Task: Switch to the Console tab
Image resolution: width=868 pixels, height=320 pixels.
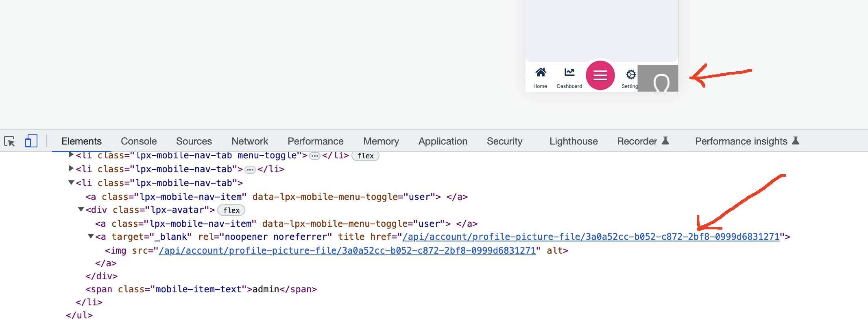Action: (x=139, y=141)
